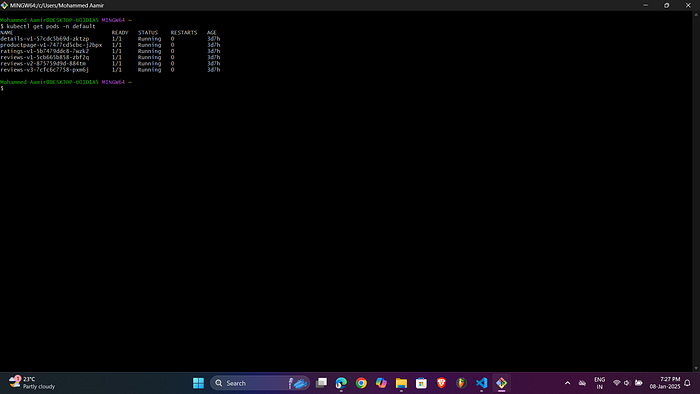Click the scrollbar up arrow
The width and height of the screenshot is (700, 394).
696,14
